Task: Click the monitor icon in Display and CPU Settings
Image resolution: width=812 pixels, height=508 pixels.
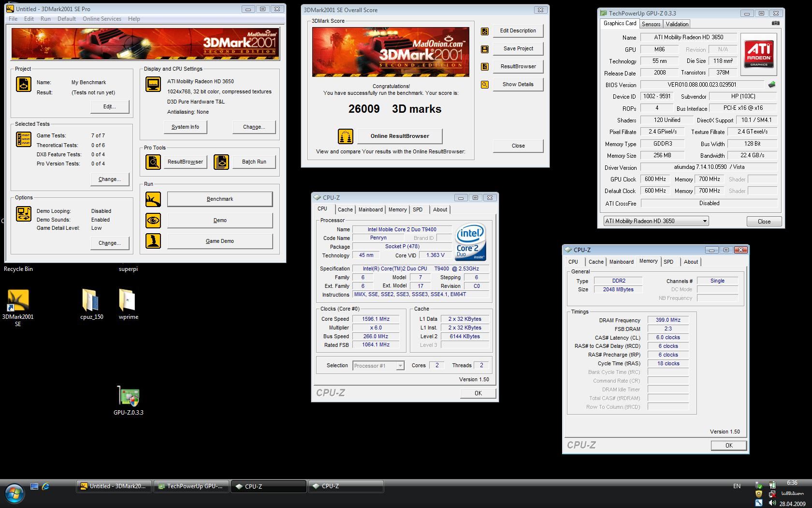Action: point(153,84)
